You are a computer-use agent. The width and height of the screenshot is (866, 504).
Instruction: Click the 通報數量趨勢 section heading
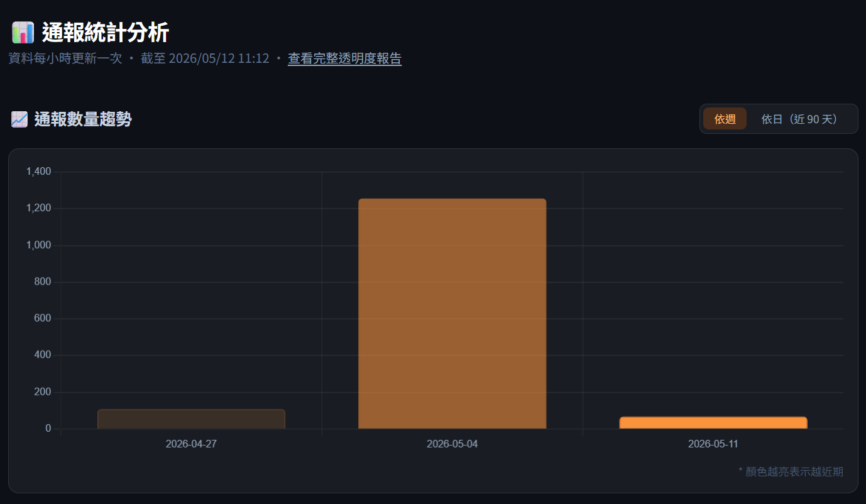83,119
